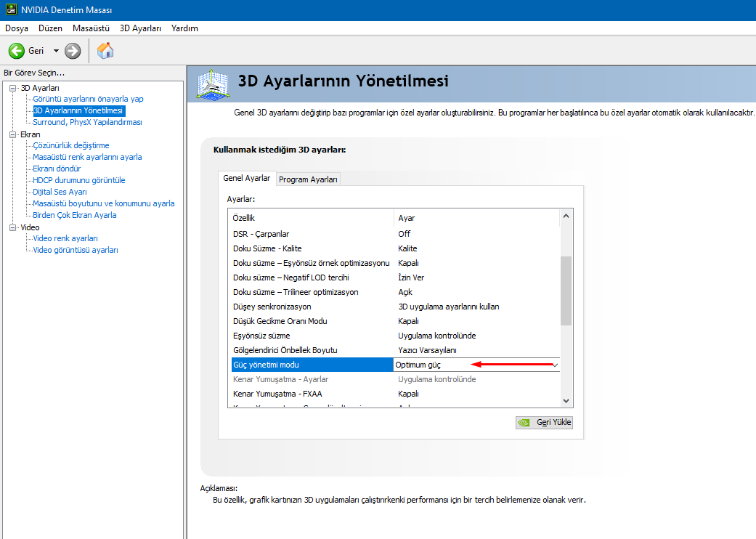Viewport: 756px width, 539px height.
Task: Click the Geri back button label
Action: point(36,51)
